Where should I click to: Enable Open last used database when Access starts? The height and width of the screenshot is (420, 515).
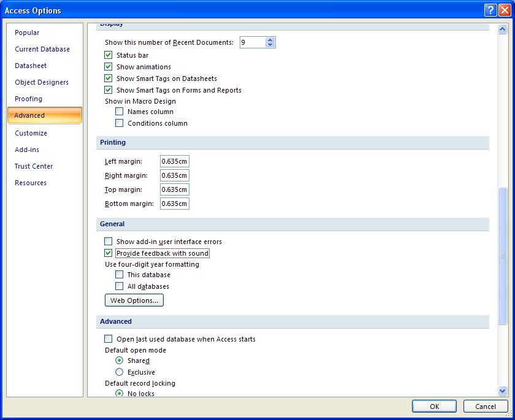coord(108,339)
